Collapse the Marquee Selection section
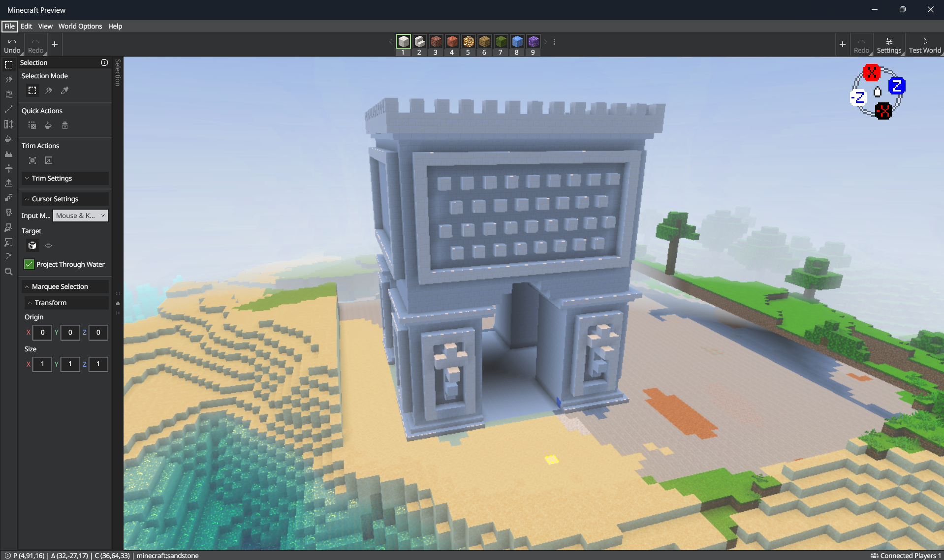The height and width of the screenshot is (560, 944). pos(65,286)
